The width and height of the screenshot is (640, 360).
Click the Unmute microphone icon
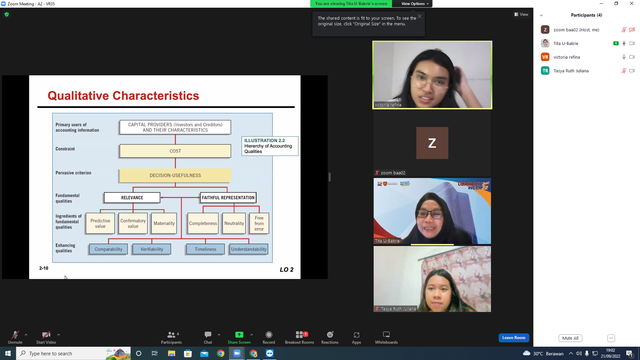[x=15, y=335]
